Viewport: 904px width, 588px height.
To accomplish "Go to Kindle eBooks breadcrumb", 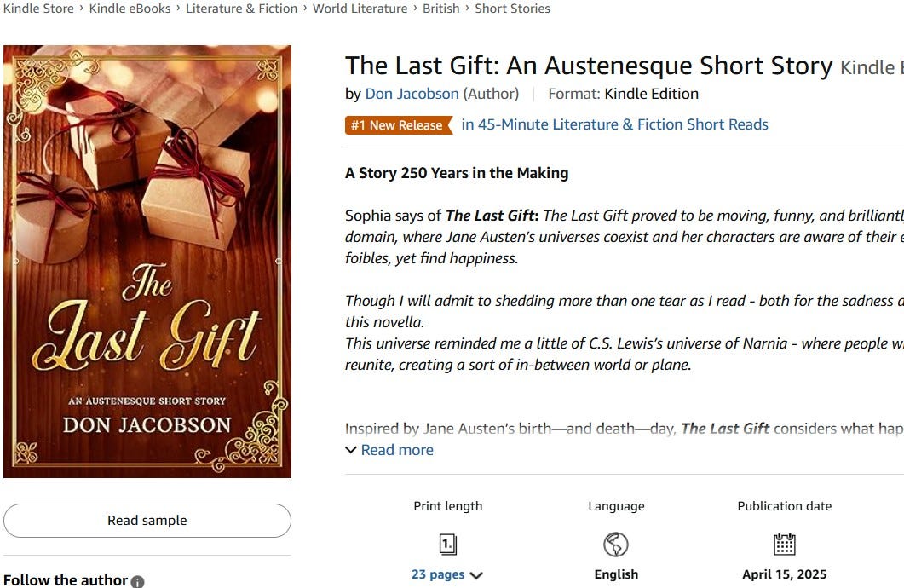I will pos(130,9).
